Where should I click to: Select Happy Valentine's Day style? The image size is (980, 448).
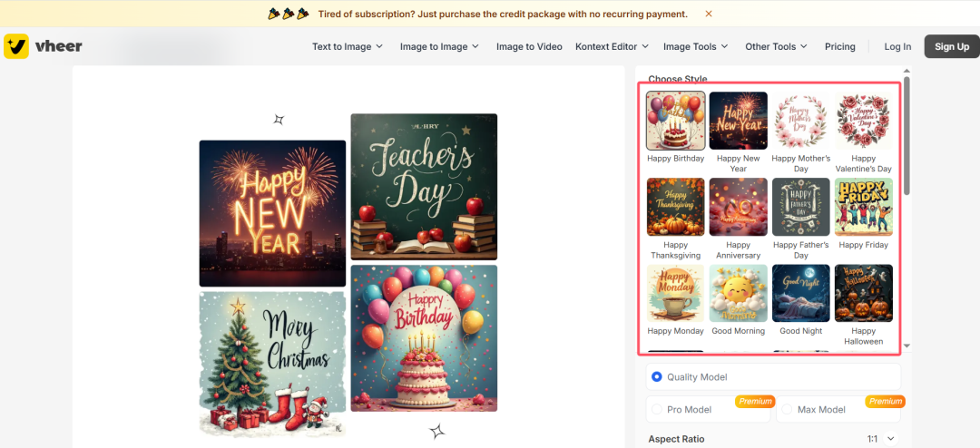point(864,121)
